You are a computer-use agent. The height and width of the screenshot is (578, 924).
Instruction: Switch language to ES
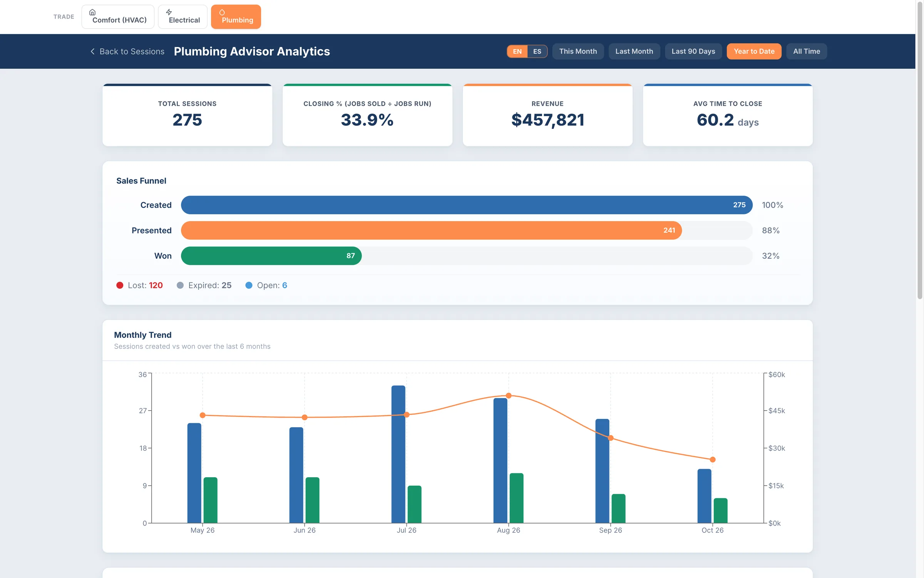[x=537, y=51]
